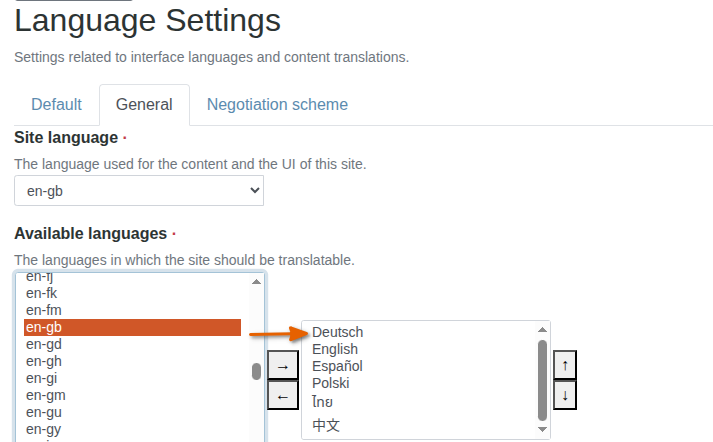The image size is (713, 442).
Task: Click the left arrow remove-language button
Action: tap(283, 397)
